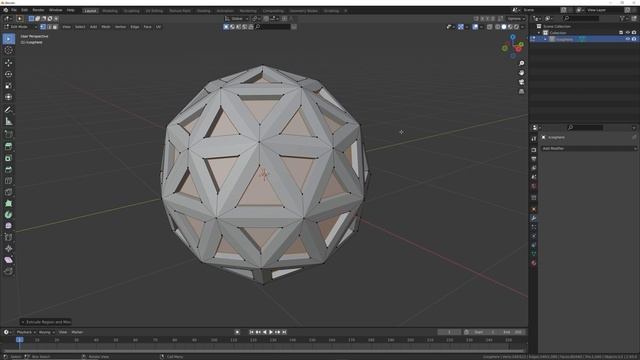Switch to material preview shading
This screenshot has width=640, height=360.
pyautogui.click(x=510, y=27)
